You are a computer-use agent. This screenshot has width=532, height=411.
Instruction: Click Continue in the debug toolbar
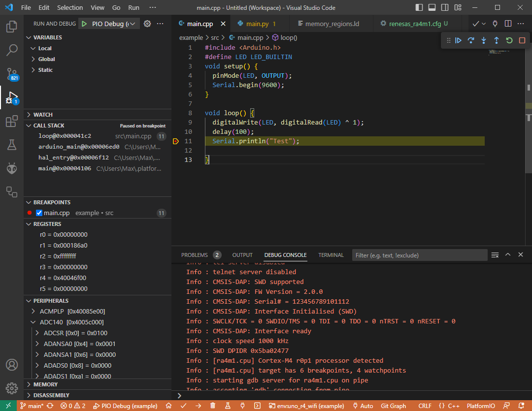tap(458, 40)
